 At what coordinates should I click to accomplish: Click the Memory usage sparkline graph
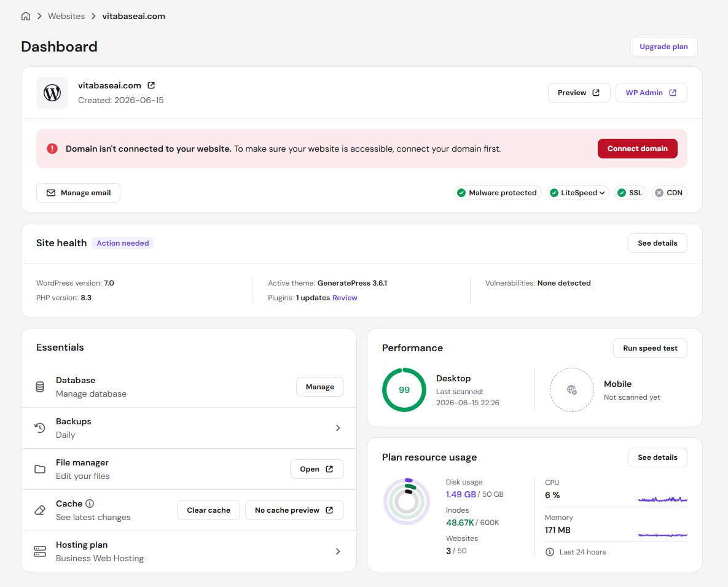[x=662, y=535]
